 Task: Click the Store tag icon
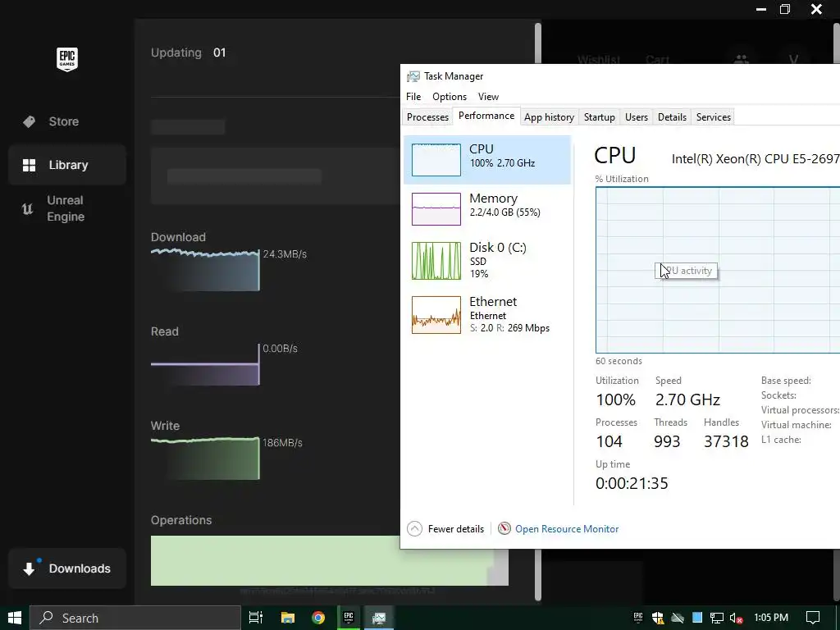click(x=29, y=121)
